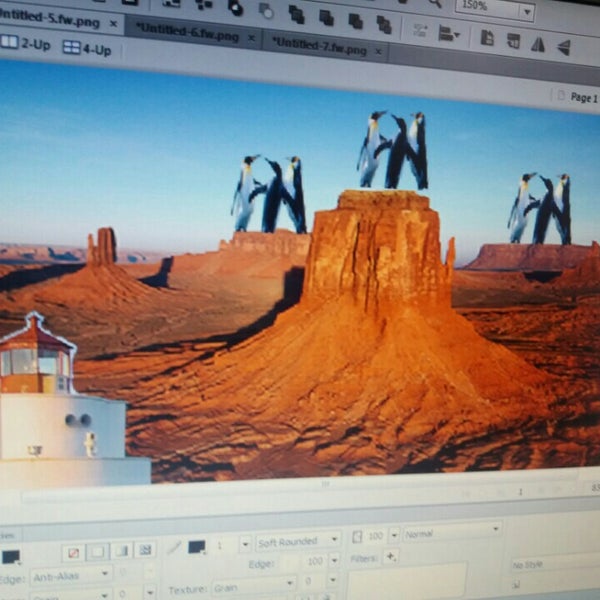Open the Soft Rounded stroke category dropdown
600x600 pixels.
[298, 541]
